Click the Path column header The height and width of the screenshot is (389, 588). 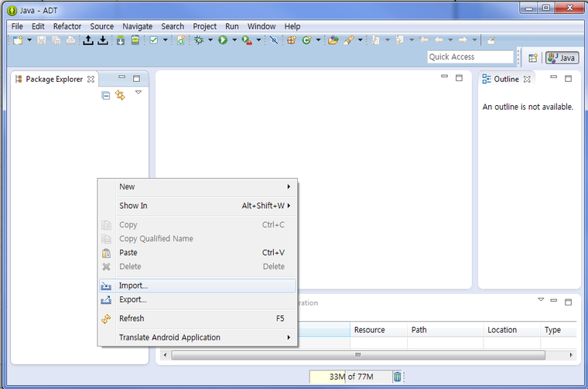tap(446, 329)
